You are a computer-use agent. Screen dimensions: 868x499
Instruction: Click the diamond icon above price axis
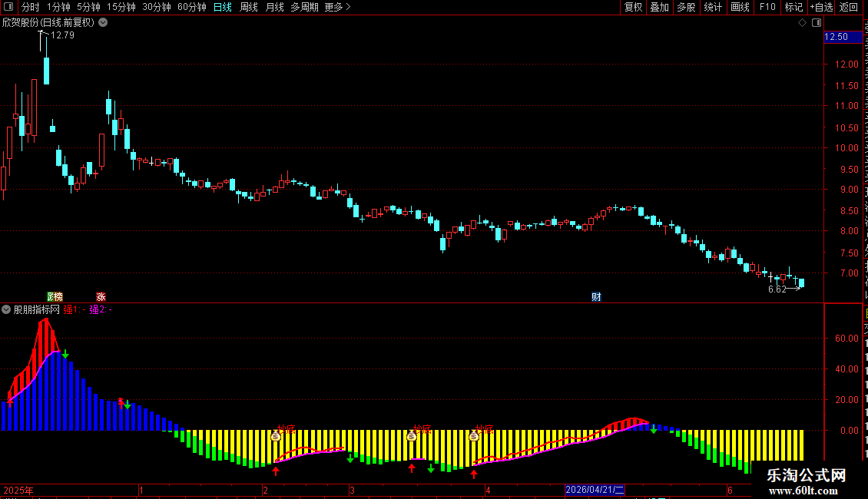(802, 23)
